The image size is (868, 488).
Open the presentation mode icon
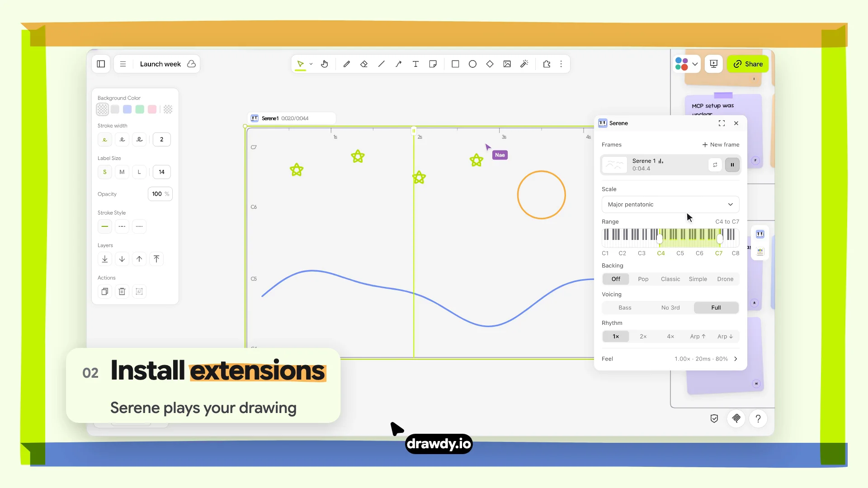pos(714,64)
